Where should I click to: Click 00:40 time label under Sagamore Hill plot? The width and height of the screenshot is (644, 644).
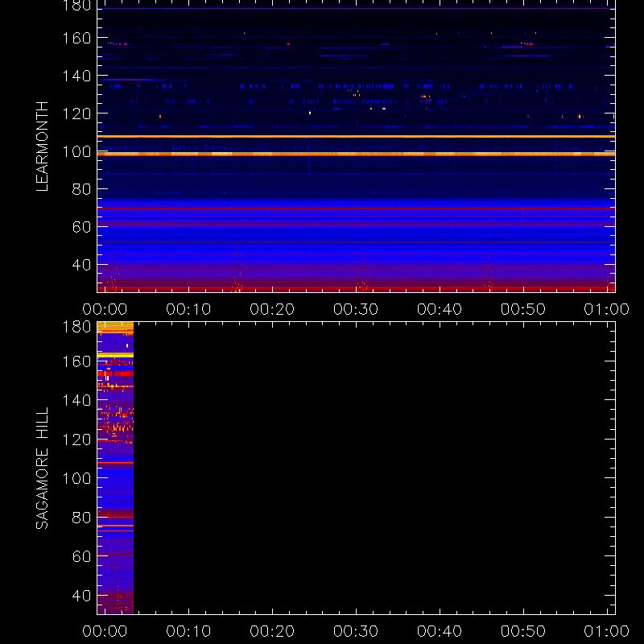[440, 631]
